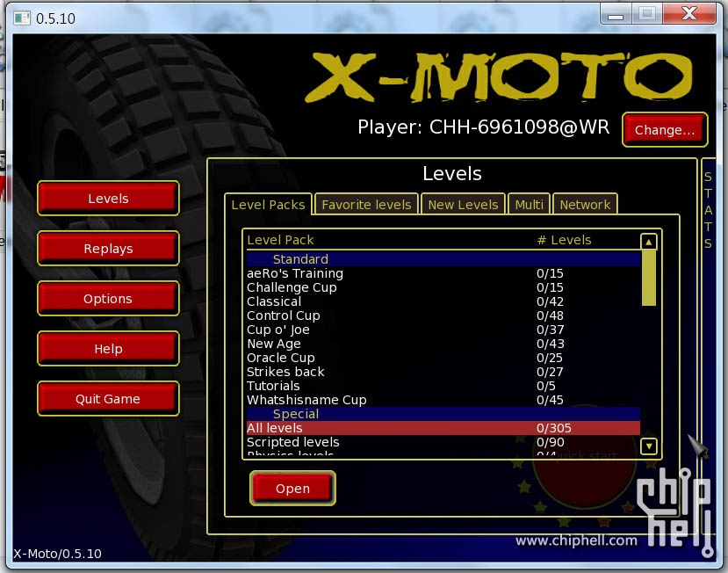Select the All levels pack row
The height and width of the screenshot is (573, 728).
[x=443, y=428]
